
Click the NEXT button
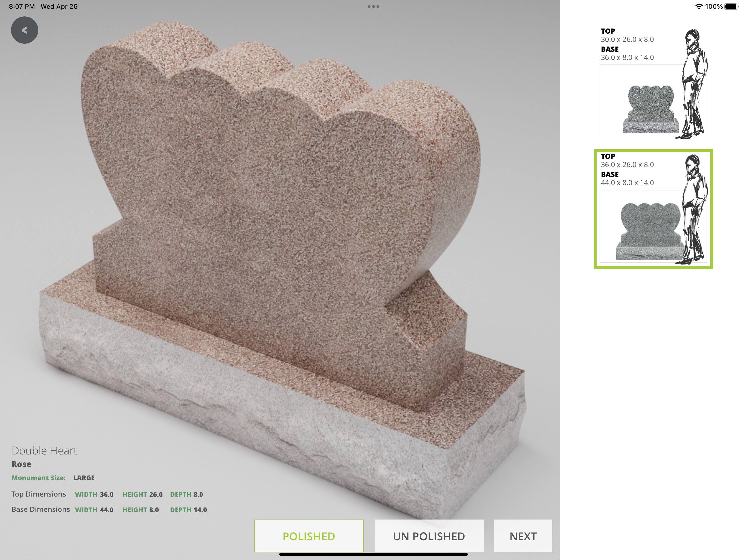(523, 536)
